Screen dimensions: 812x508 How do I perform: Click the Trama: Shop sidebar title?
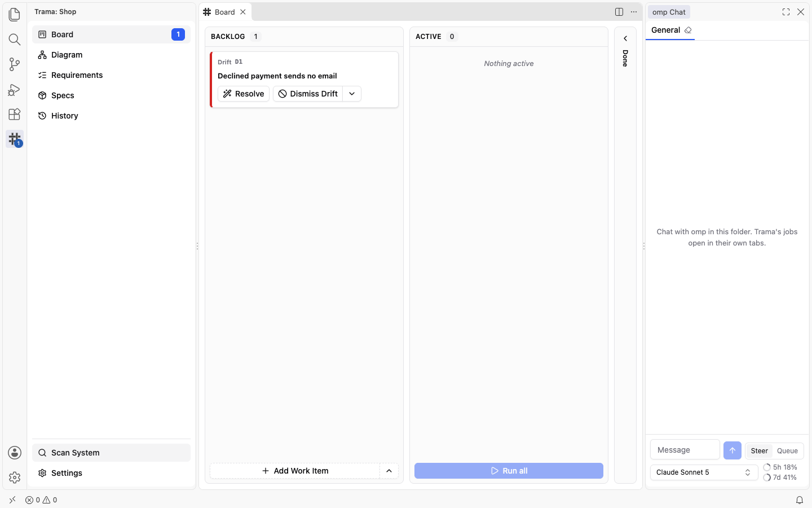(x=55, y=11)
